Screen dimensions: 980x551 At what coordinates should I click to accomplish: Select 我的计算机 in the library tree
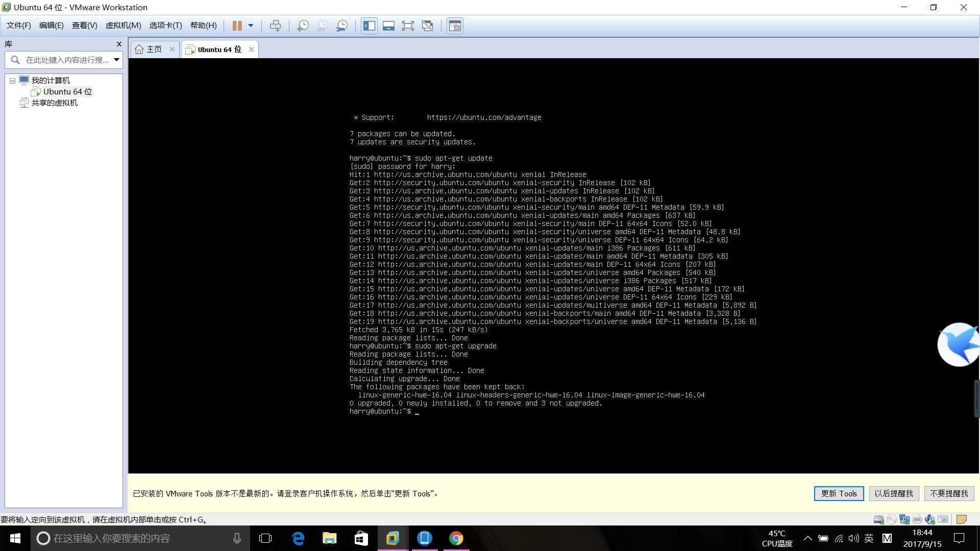[x=51, y=80]
